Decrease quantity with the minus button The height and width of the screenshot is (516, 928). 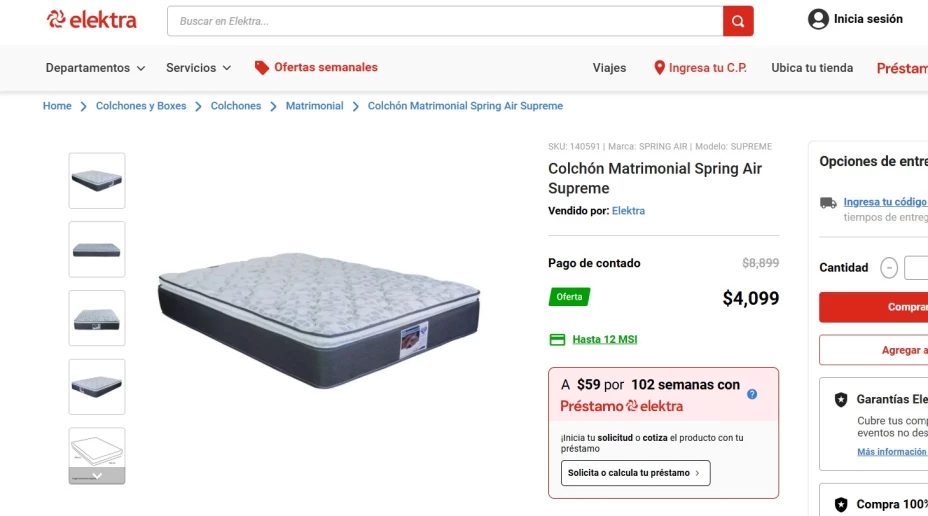point(889,268)
